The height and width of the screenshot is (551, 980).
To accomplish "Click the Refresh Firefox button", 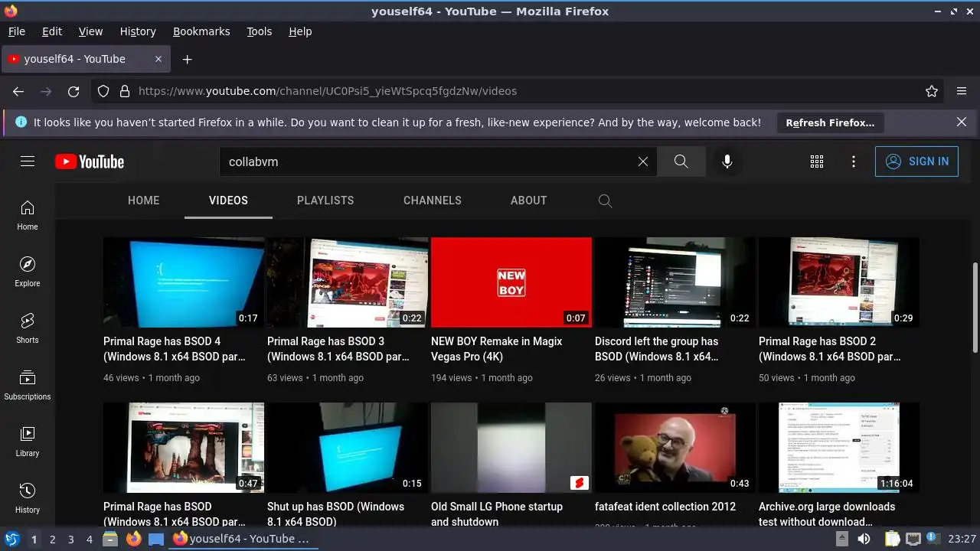I will click(x=830, y=122).
